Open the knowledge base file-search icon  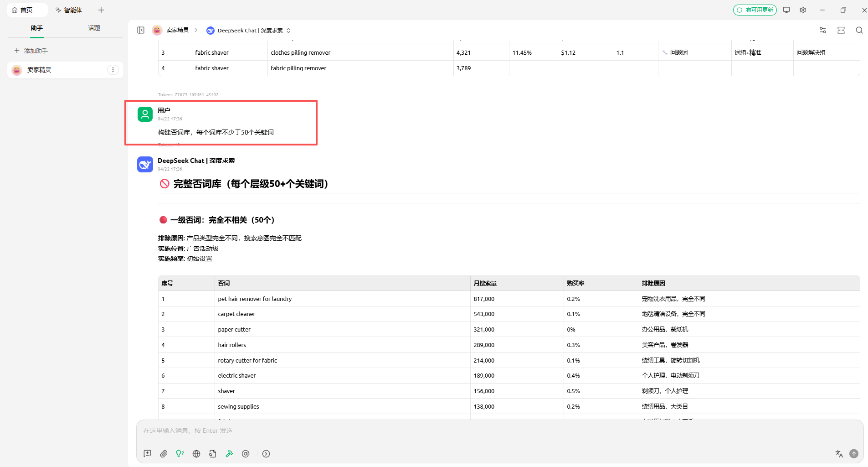pos(213,453)
